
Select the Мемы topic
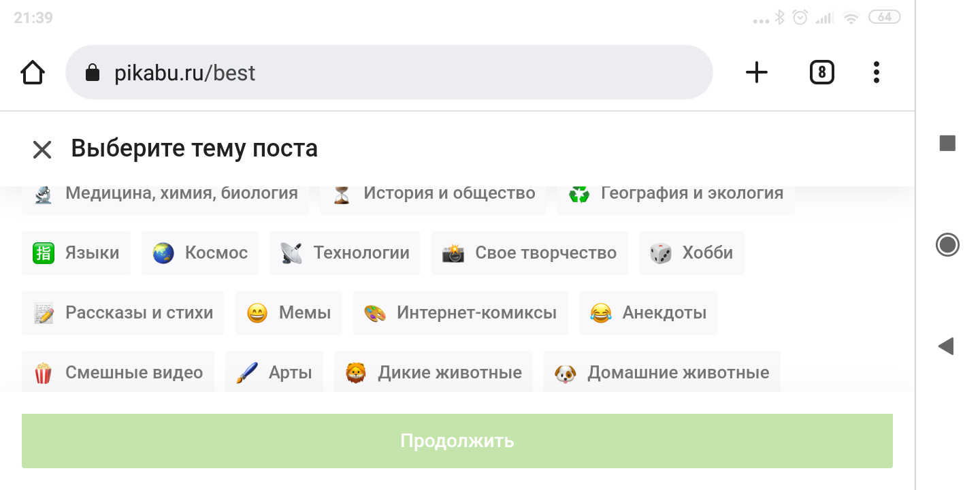[289, 313]
